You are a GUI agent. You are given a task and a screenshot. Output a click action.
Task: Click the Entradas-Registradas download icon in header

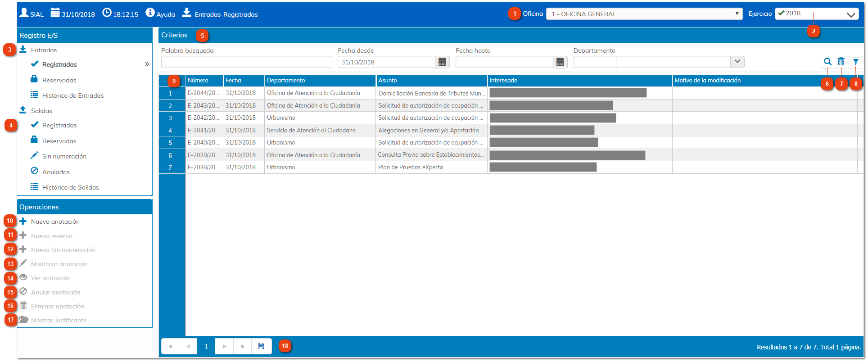click(186, 13)
